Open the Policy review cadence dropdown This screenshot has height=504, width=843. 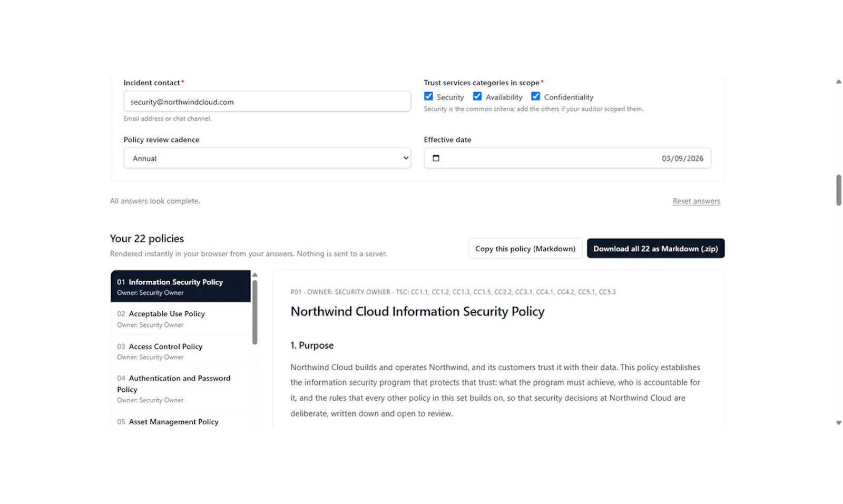[x=267, y=158]
